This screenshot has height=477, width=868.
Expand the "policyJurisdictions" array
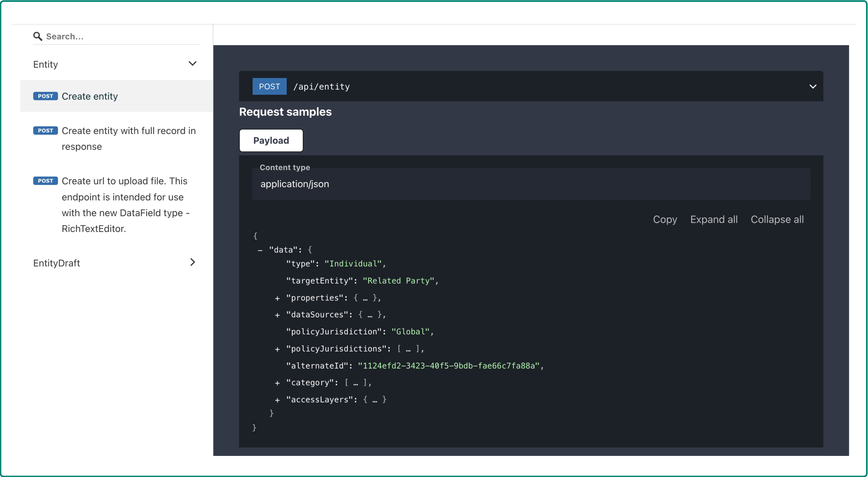(277, 349)
